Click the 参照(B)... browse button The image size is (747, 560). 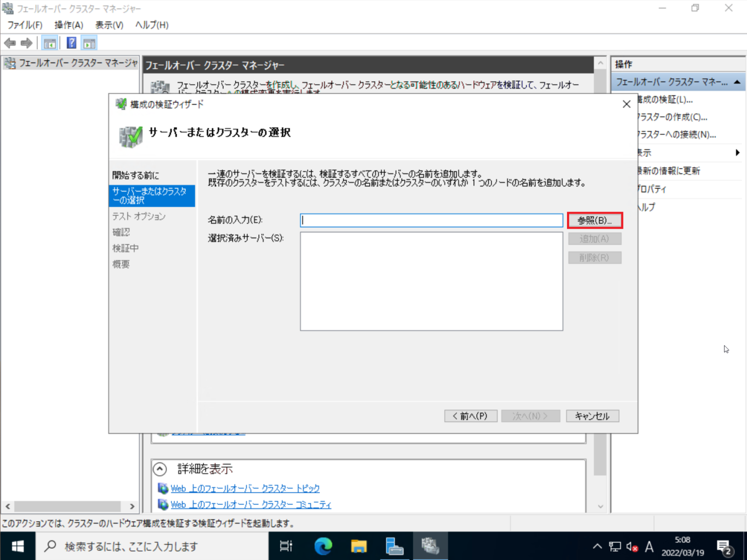pos(594,220)
